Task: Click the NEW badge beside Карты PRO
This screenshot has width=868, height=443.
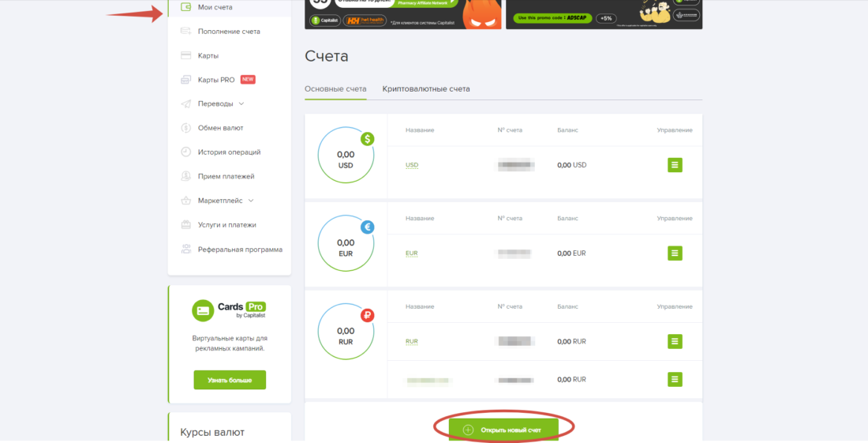Action: click(248, 80)
